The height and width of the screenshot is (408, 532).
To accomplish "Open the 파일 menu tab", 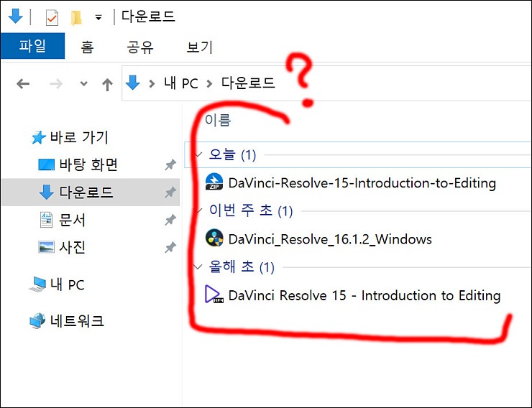I will [x=32, y=46].
